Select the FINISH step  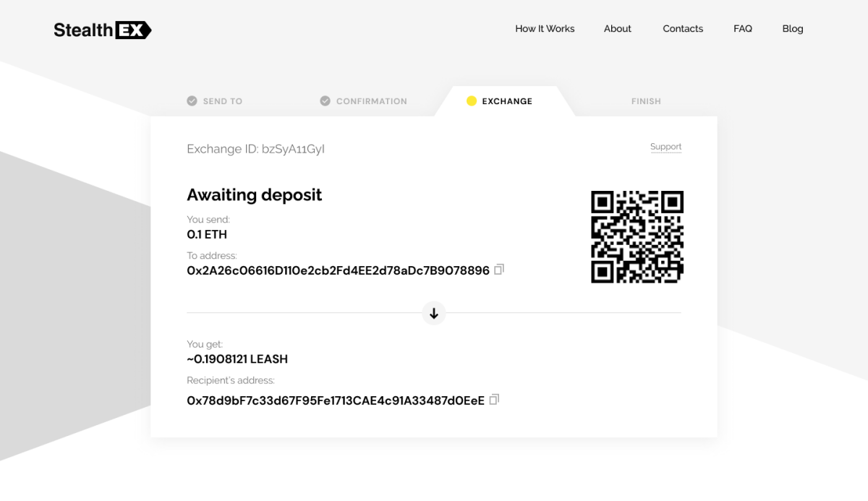[646, 100]
